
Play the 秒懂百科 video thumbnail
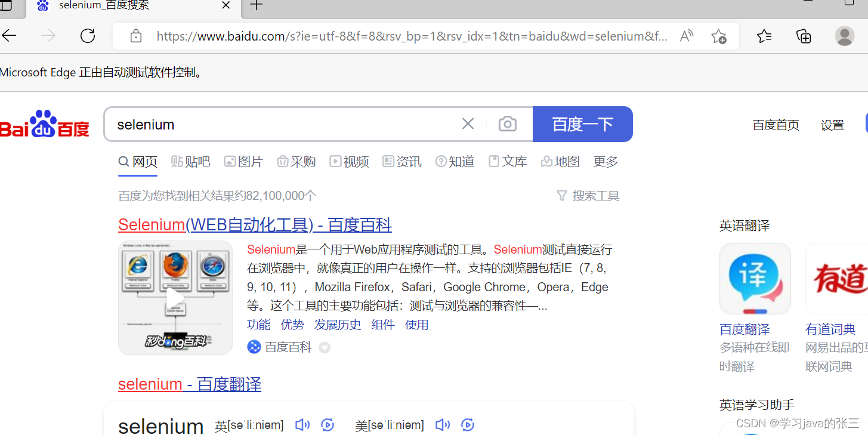175,298
